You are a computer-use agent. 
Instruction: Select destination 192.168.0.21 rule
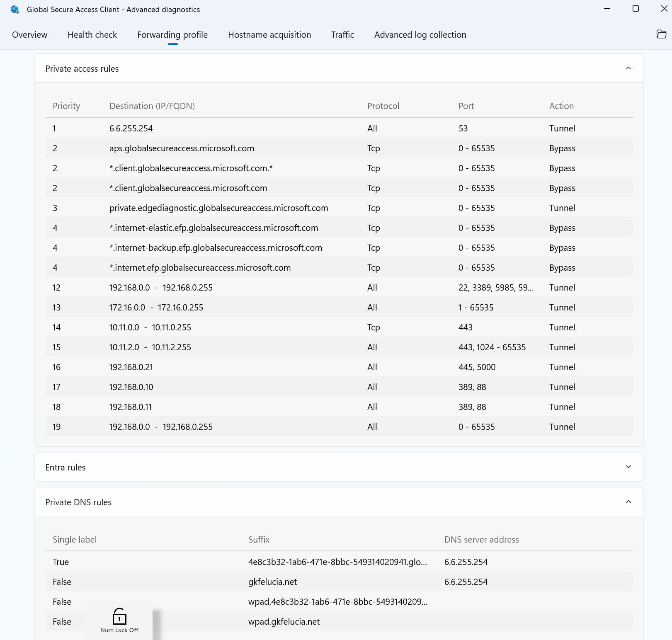click(x=131, y=367)
